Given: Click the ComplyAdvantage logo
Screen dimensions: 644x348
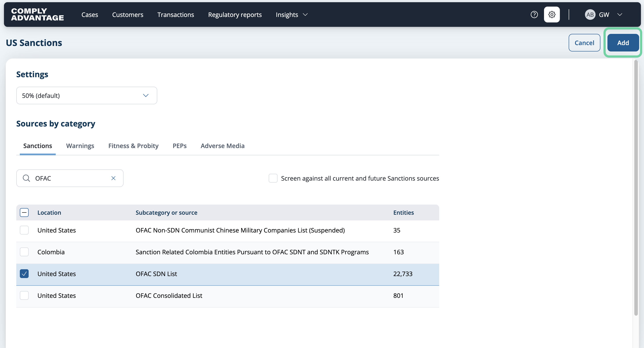Looking at the screenshot, I should pyautogui.click(x=37, y=15).
